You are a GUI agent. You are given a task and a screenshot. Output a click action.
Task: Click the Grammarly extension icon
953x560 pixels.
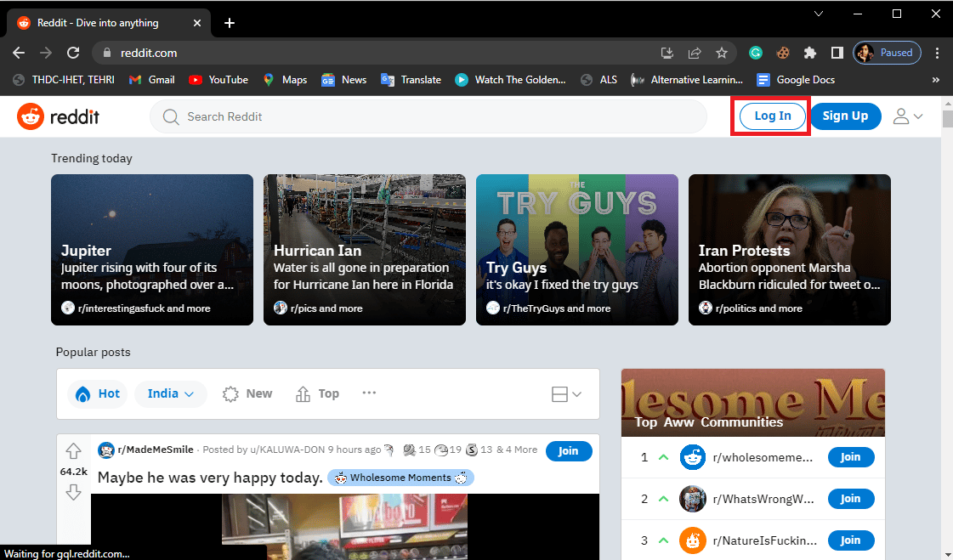tap(755, 53)
